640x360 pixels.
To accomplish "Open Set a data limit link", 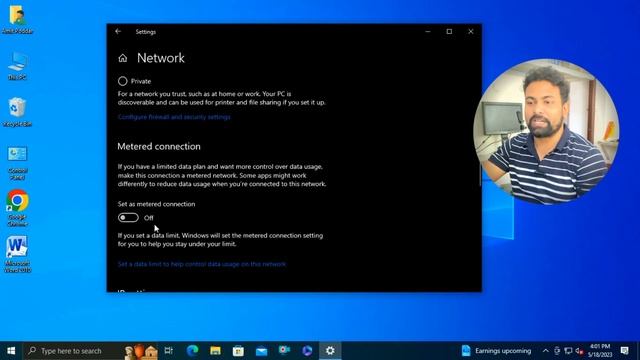I will (202, 264).
